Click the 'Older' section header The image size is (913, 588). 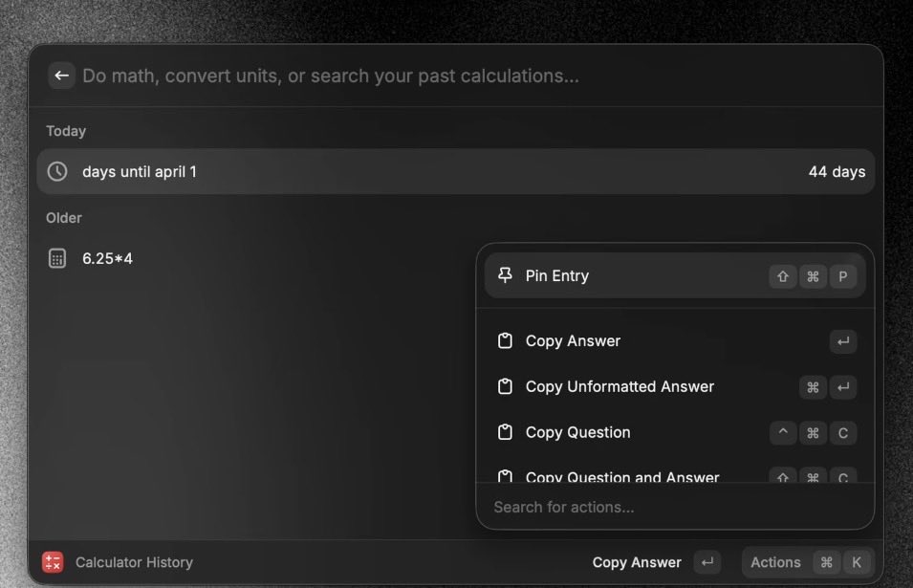click(64, 218)
